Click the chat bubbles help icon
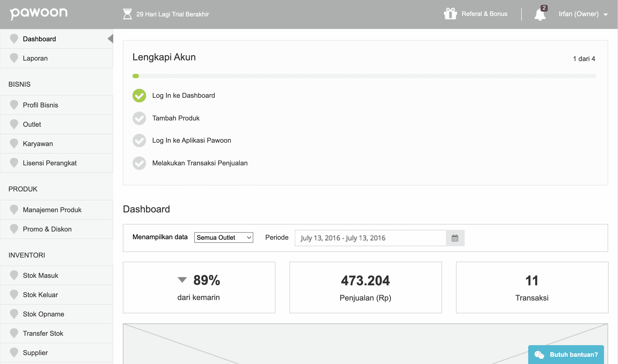618x364 pixels. coord(539,355)
